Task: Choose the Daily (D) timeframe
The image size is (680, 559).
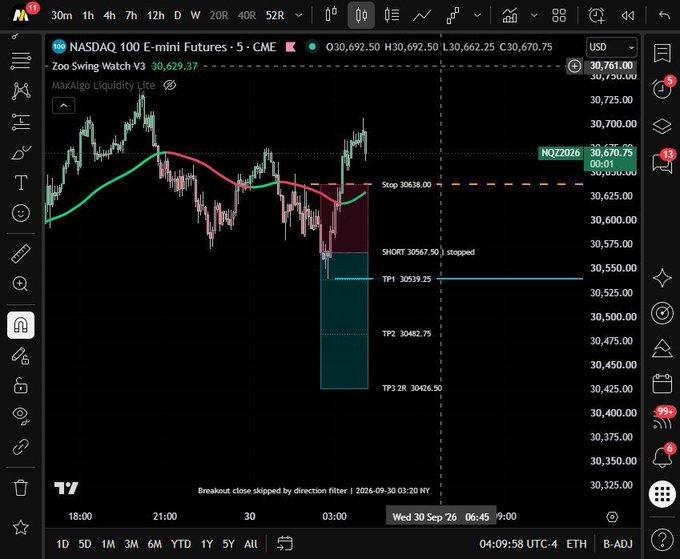Action: [x=177, y=16]
